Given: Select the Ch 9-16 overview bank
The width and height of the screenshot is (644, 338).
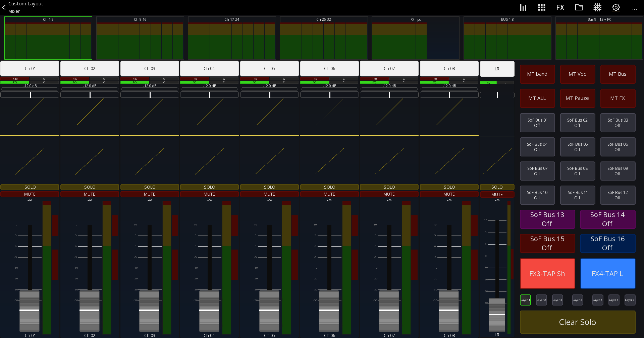Looking at the screenshot, I should [140, 38].
